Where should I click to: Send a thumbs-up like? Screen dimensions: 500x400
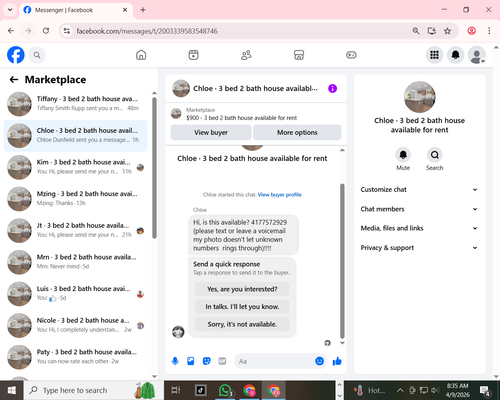(x=337, y=361)
